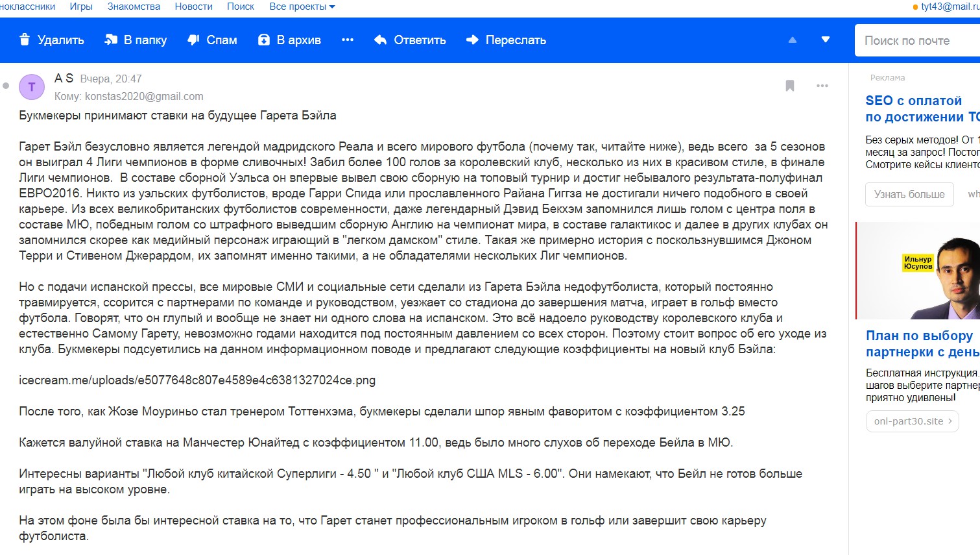Image resolution: width=980 pixels, height=555 pixels.
Task: Go to next message with down arrow
Action: coord(826,40)
